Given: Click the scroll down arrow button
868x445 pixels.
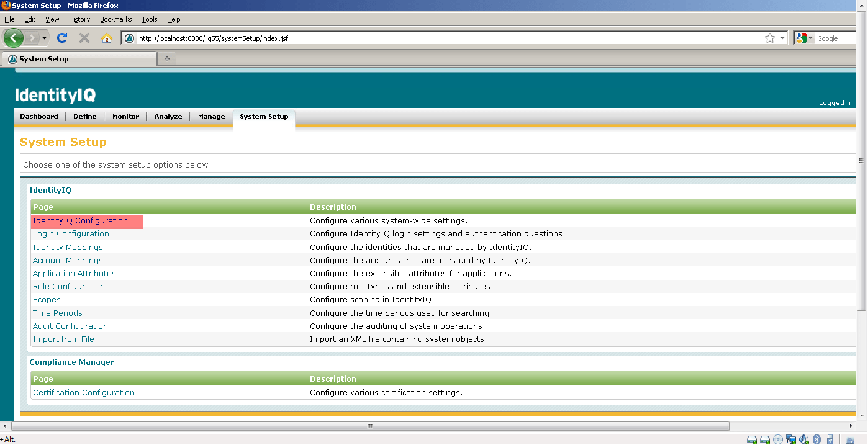Looking at the screenshot, I should coord(861,415).
